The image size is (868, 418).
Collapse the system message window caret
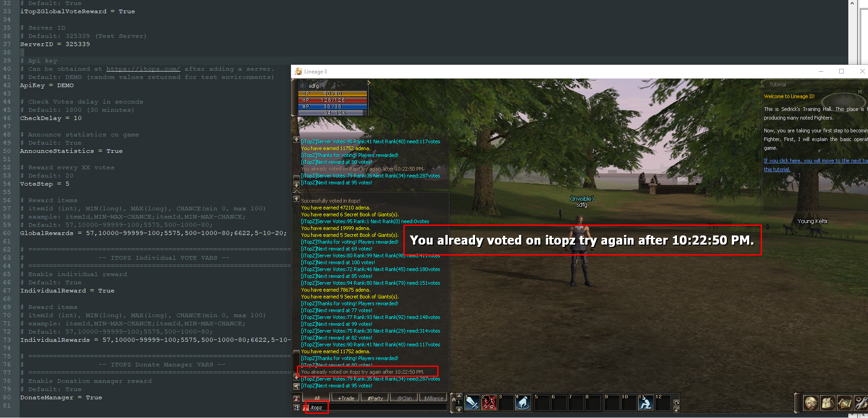coord(296,192)
